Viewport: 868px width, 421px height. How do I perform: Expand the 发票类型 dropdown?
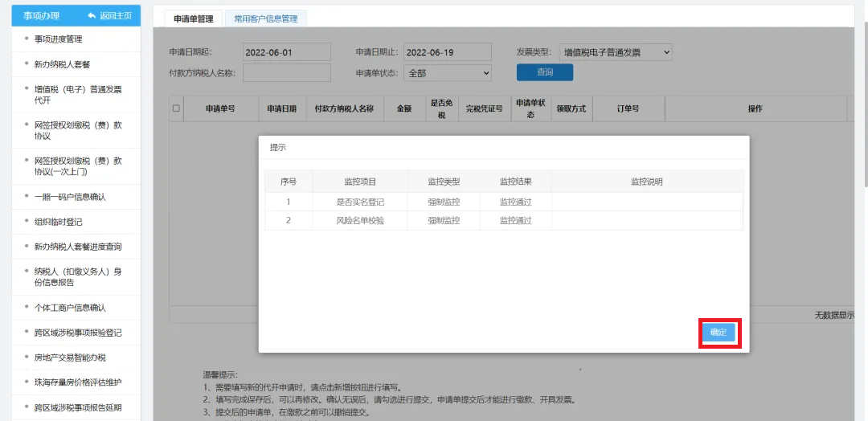[615, 52]
